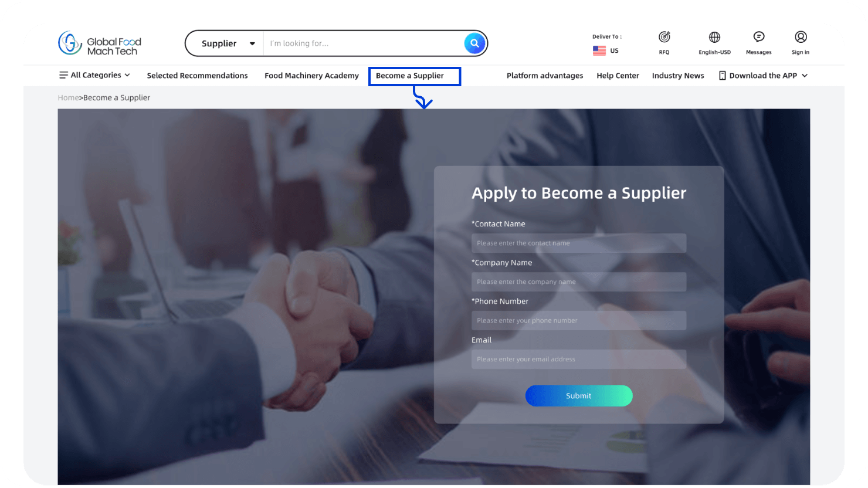Open the Become a Supplier menu item
Screen dimensions: 868x488
[410, 76]
